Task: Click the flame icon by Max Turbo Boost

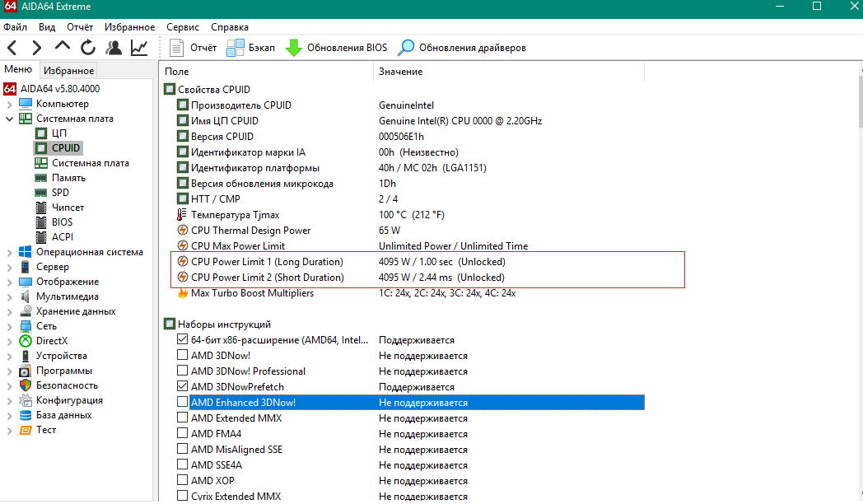Action: [x=183, y=293]
